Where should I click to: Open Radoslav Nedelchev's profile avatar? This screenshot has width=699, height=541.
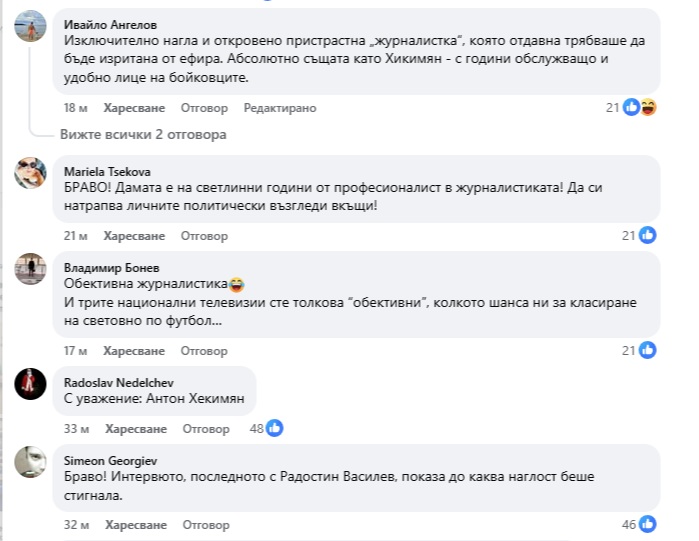pyautogui.click(x=30, y=382)
